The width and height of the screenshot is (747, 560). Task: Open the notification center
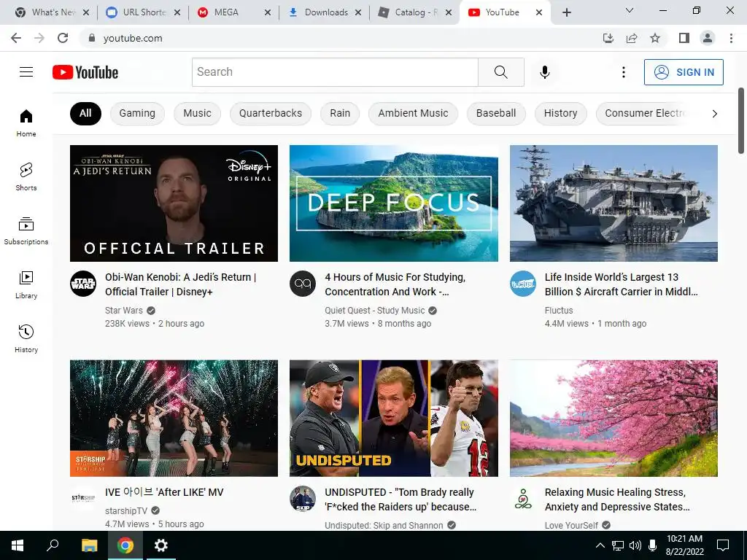pyautogui.click(x=723, y=545)
